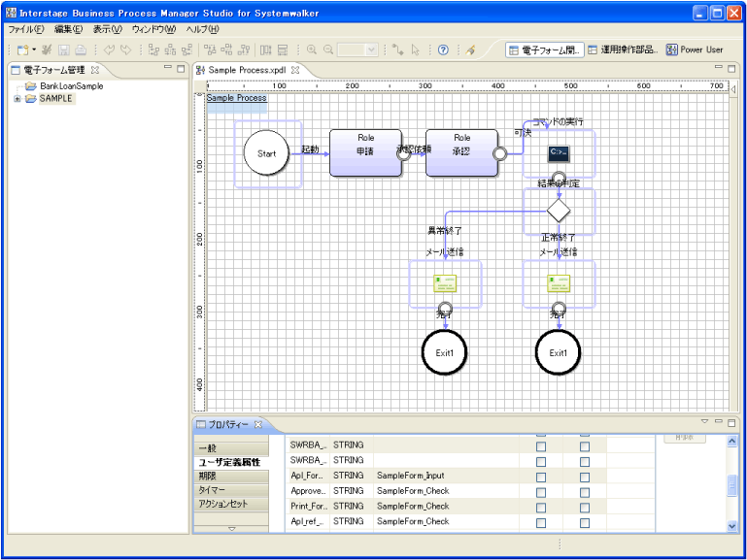
Task: Click the New file toolbar icon
Action: pyautogui.click(x=22, y=49)
